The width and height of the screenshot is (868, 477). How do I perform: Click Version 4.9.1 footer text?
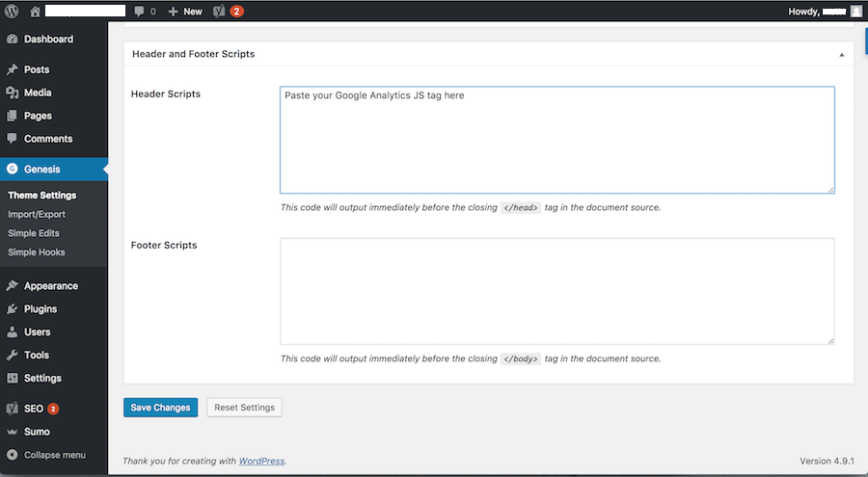coord(827,461)
